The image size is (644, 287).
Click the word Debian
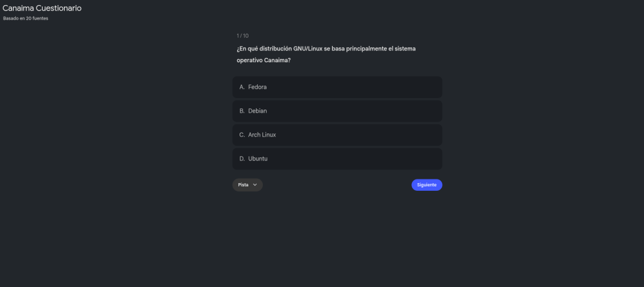point(257,111)
